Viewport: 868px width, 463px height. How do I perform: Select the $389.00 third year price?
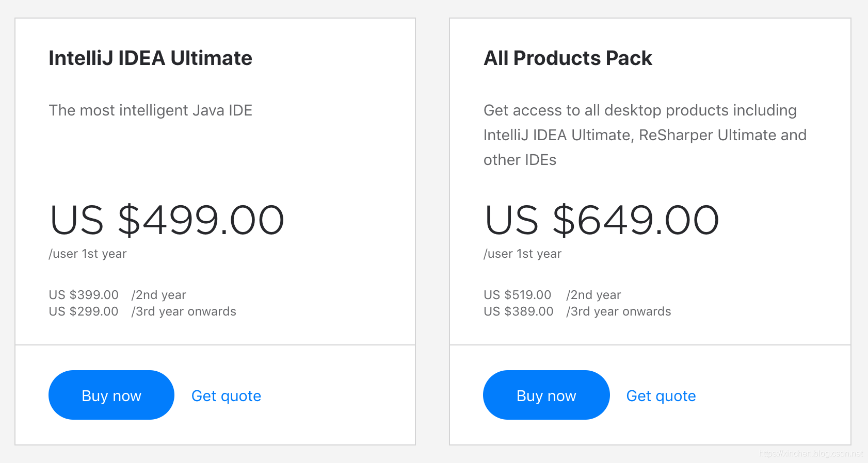(518, 311)
